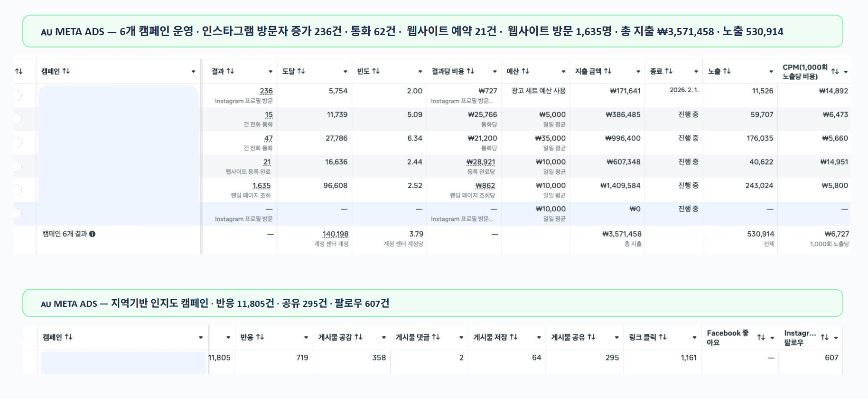Check the checkbox for the 1,635 랜딩 페이지 row
The height and width of the screenshot is (399, 868).
[17, 190]
